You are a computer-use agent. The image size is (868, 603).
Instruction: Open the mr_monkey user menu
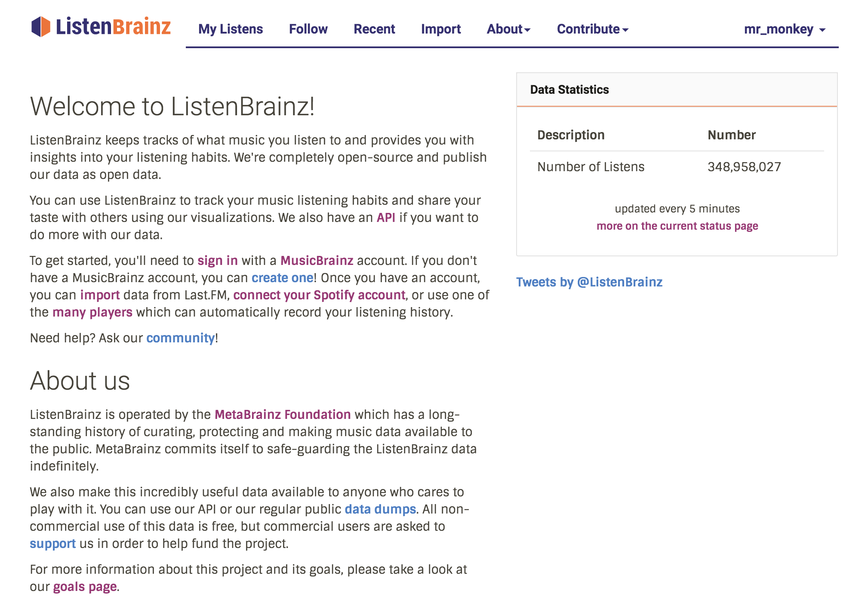pos(785,29)
